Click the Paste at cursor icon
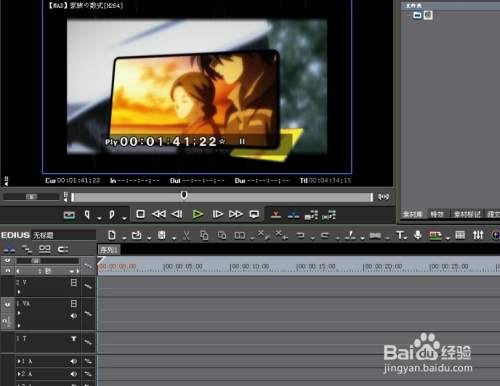 click(222, 235)
